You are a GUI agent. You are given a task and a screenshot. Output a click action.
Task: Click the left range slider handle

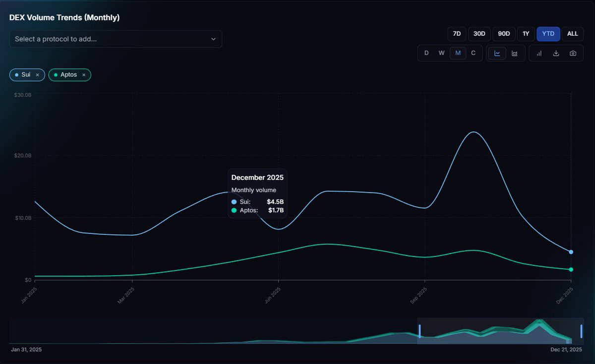click(419, 331)
